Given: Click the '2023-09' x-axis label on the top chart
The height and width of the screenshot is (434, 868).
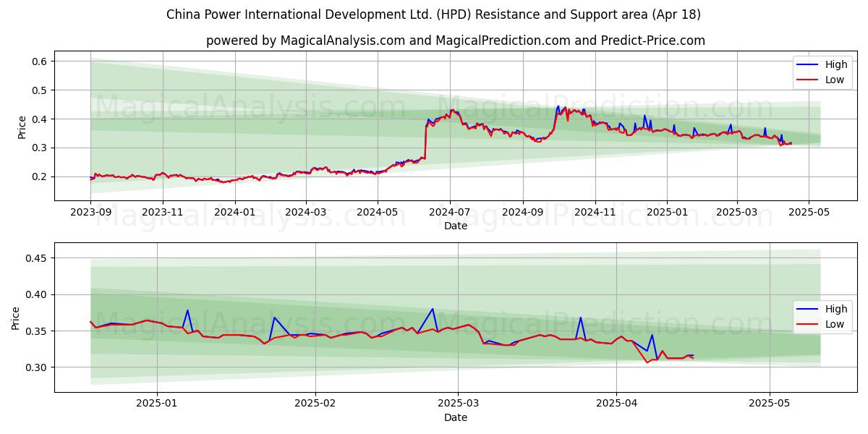Looking at the screenshot, I should point(90,213).
